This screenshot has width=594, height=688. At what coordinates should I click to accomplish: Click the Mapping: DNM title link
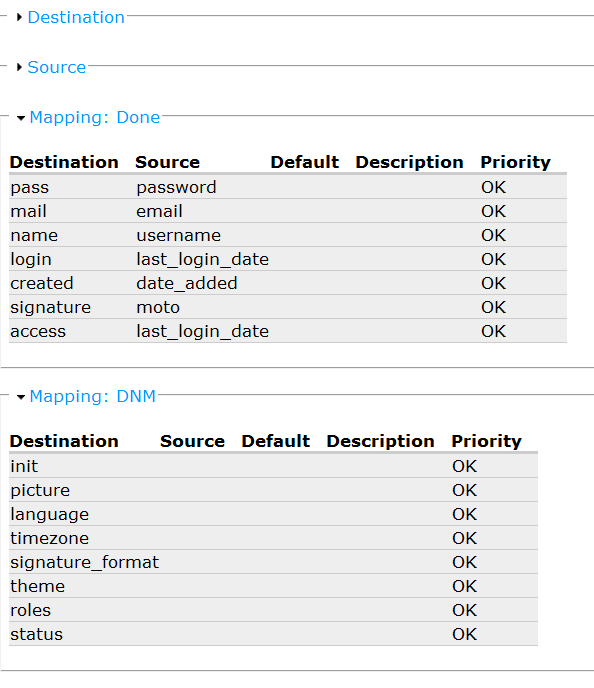(x=93, y=397)
